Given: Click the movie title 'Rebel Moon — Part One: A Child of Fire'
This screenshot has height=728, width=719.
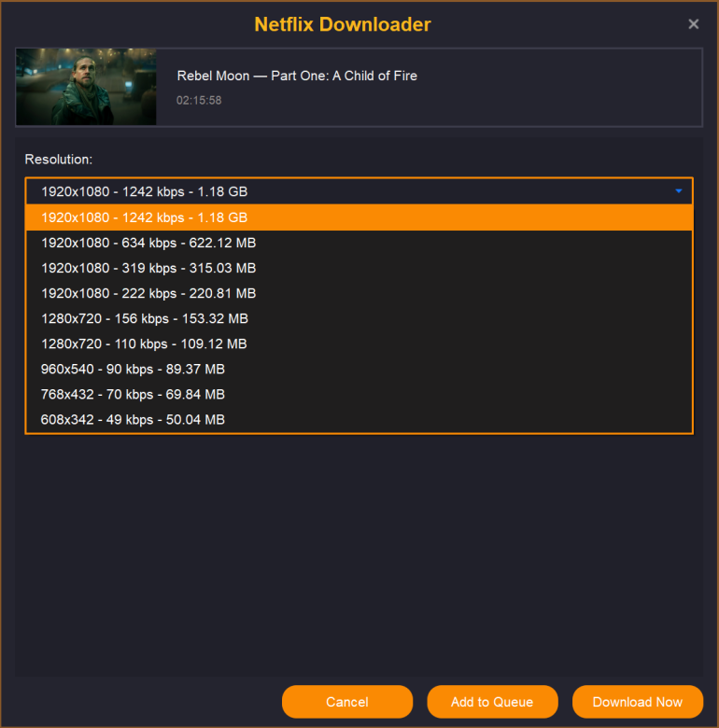Looking at the screenshot, I should click(297, 76).
